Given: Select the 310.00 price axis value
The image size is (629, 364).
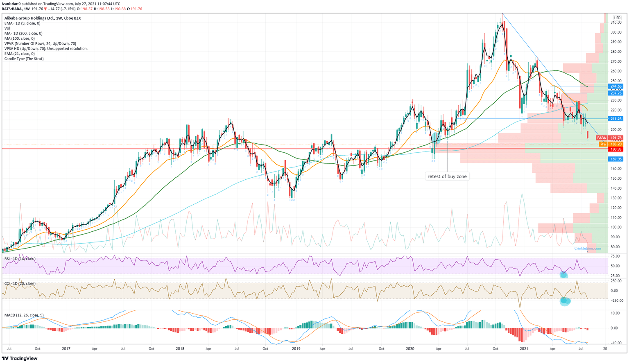Looking at the screenshot, I should [616, 23].
